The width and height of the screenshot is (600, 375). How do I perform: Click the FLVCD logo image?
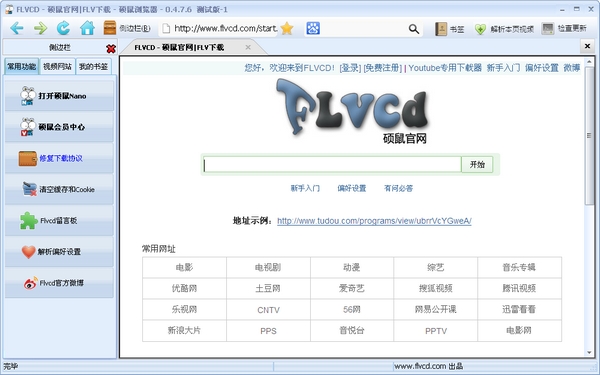pos(352,111)
